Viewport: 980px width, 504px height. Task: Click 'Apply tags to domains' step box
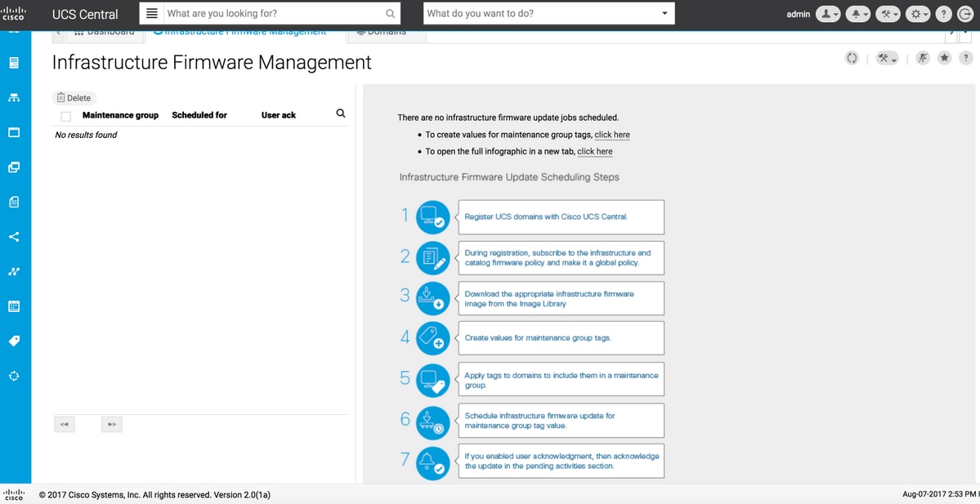(562, 380)
